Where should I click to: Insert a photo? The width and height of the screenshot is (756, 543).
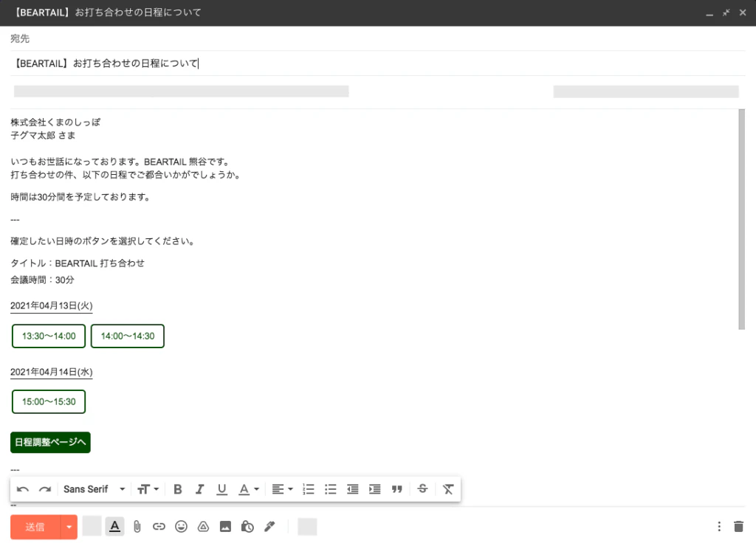pos(225,527)
